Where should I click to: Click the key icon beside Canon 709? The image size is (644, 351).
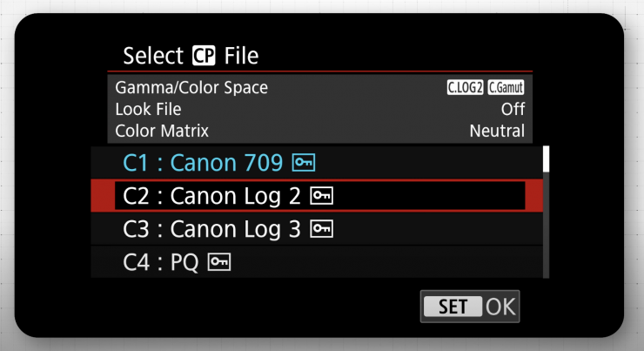[303, 162]
